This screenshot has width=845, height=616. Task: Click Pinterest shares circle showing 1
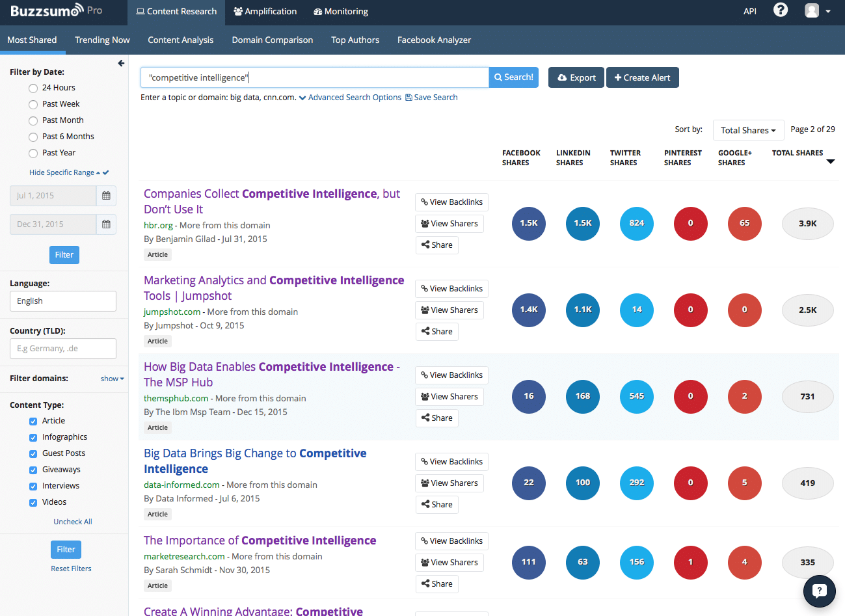[691, 562]
